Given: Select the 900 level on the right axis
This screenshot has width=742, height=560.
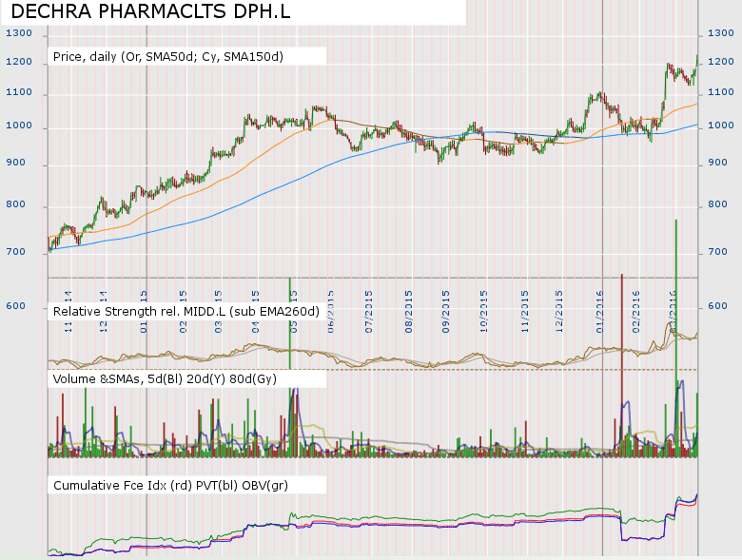Looking at the screenshot, I should point(719,164).
